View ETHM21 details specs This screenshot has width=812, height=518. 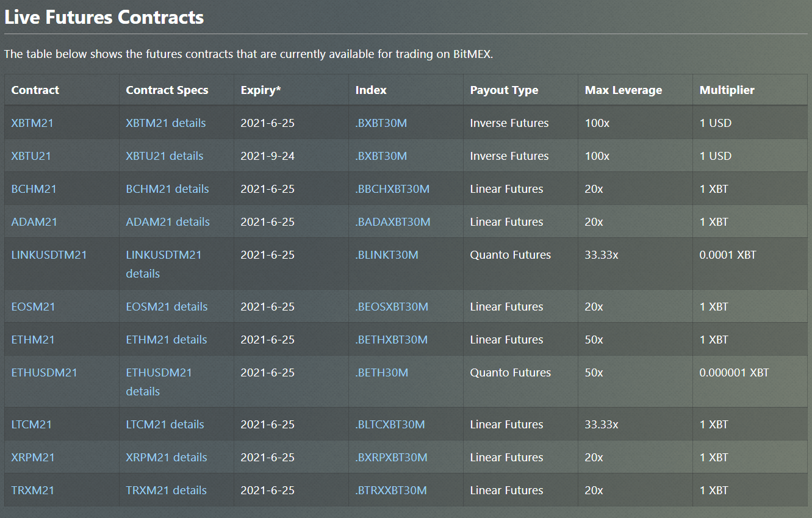pyautogui.click(x=167, y=340)
